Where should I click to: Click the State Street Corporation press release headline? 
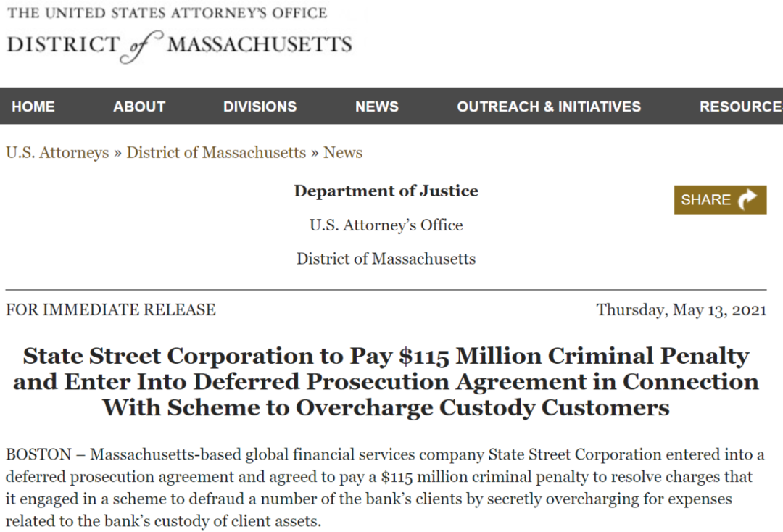[386, 382]
